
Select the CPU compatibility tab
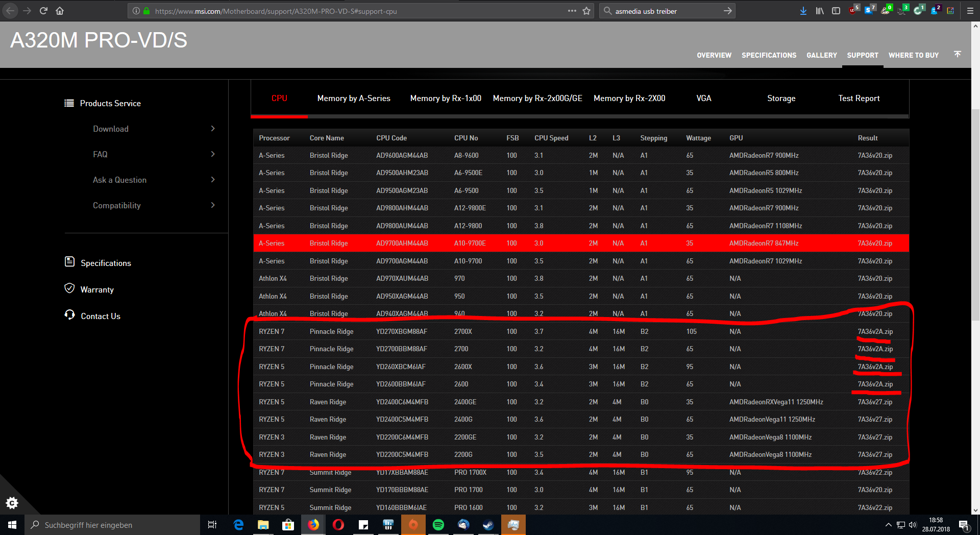tap(279, 99)
